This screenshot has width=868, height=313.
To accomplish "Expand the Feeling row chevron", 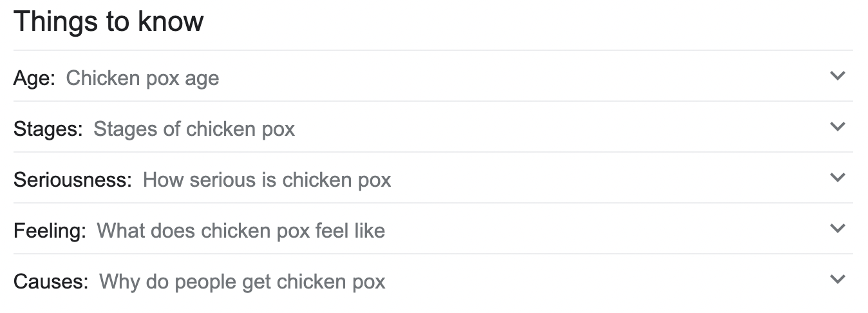I will (837, 229).
